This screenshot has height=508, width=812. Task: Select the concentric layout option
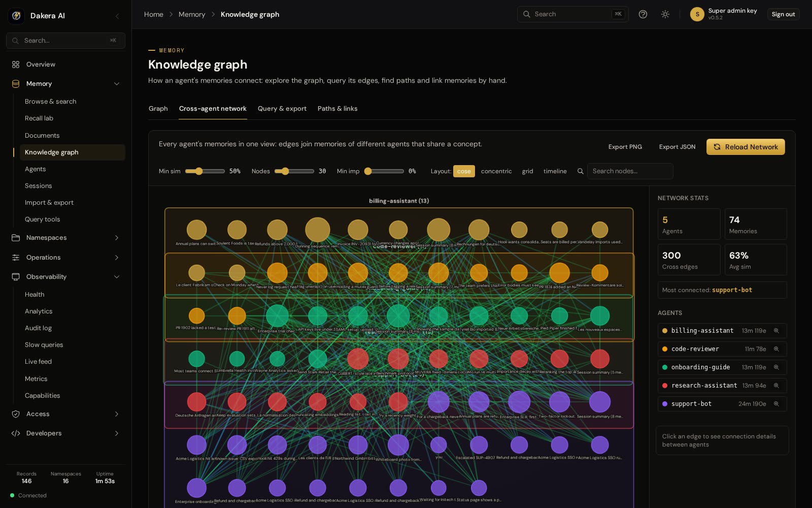(496, 171)
